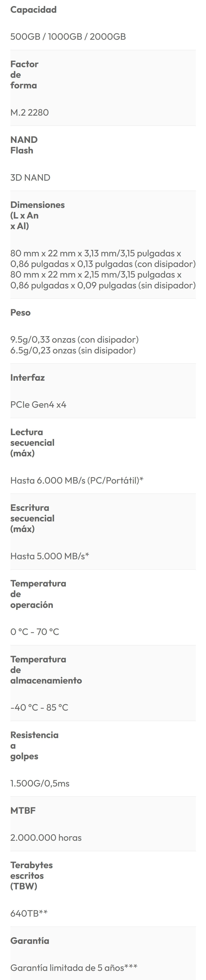Click the 640TB** endurance value

coord(29,913)
